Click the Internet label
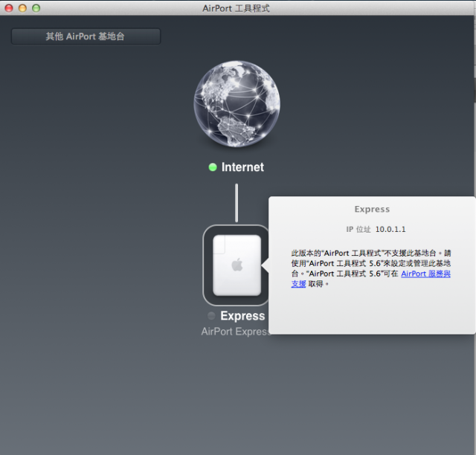476x455 pixels. [242, 167]
